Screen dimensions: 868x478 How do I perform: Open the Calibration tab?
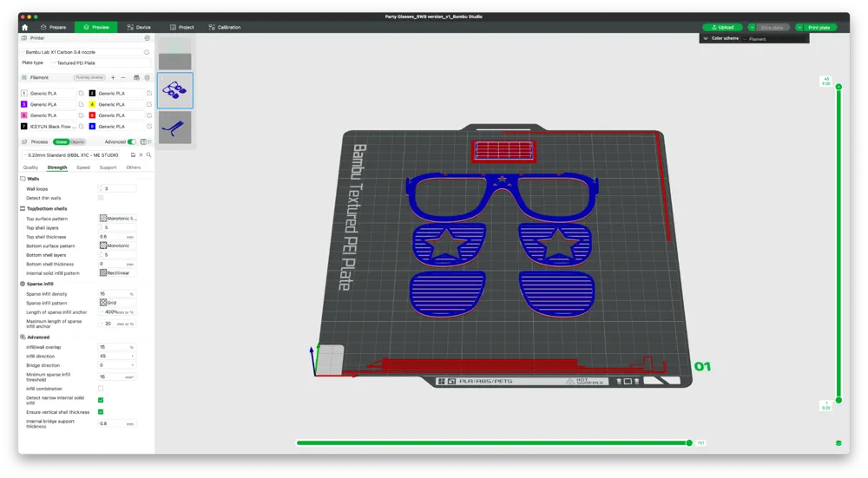click(225, 27)
